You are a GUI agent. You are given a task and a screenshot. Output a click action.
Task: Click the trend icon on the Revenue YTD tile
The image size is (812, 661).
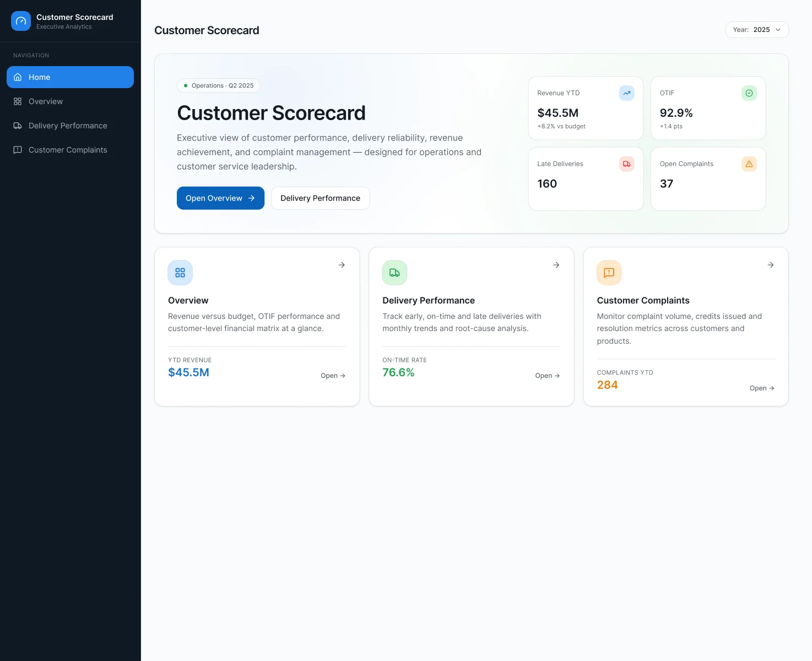(x=626, y=93)
